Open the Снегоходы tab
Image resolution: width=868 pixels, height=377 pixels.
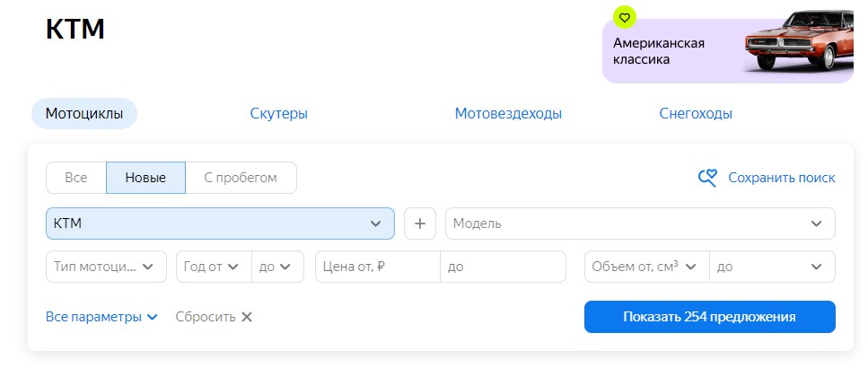click(696, 114)
